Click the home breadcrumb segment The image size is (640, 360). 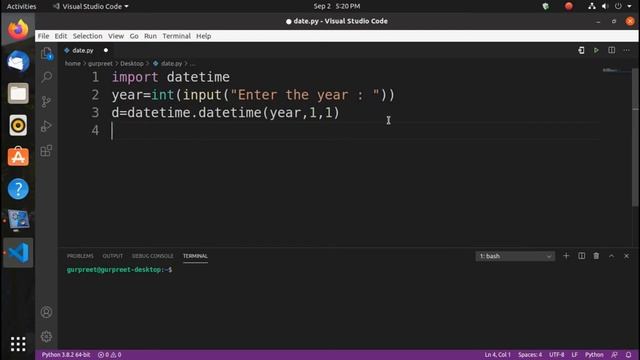(x=73, y=63)
